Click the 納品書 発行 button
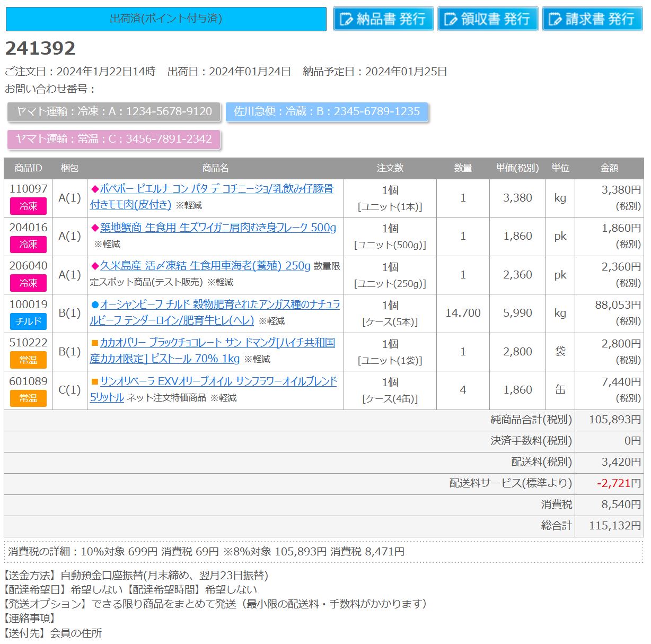 [383, 19]
